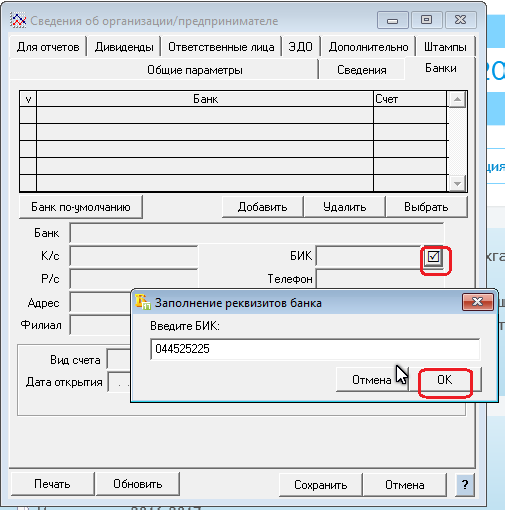
Task: Click the bank requisites dialog icon
Action: (x=143, y=302)
